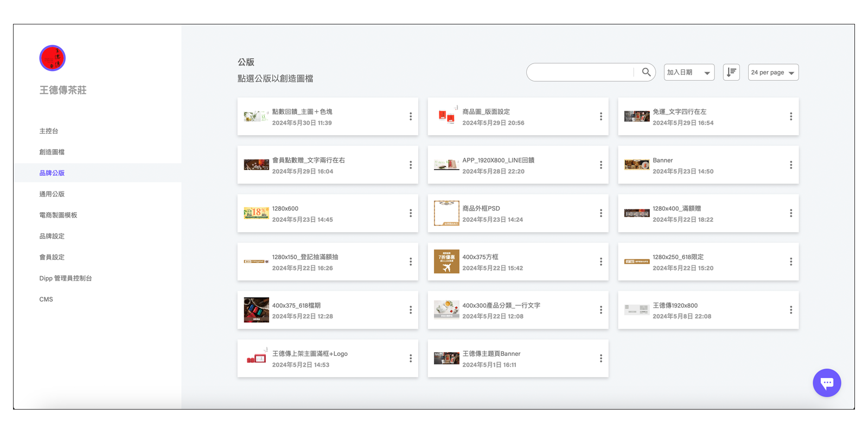The height and width of the screenshot is (434, 868).
Task: Open 會員設定 in the sidebar
Action: [x=52, y=257]
